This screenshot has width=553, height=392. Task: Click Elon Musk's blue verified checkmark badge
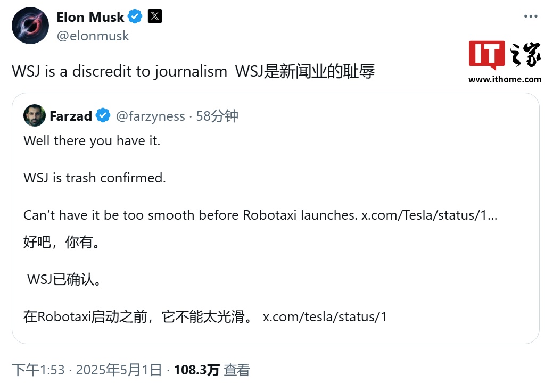point(135,16)
